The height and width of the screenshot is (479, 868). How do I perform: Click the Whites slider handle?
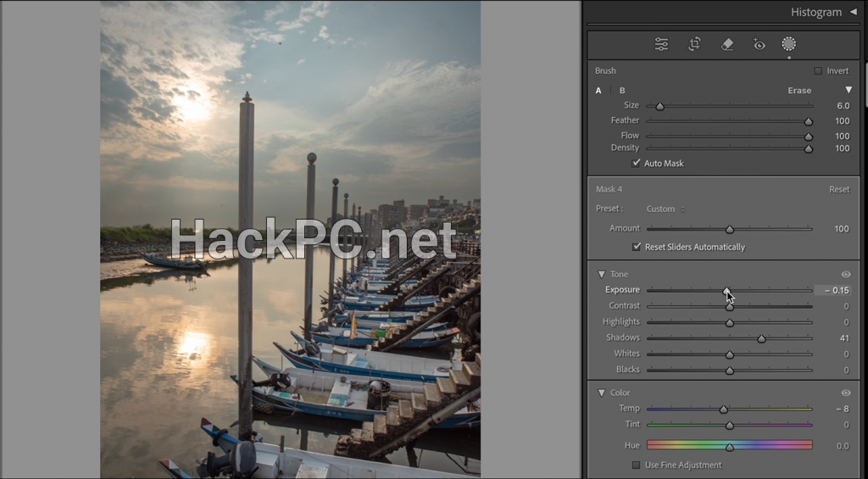(730, 355)
